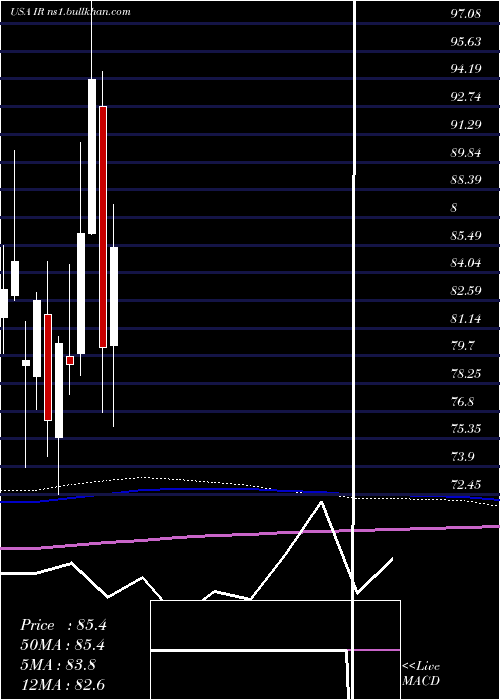Screen dimensions: 500x700
Task: Click the '12MA : 82.6' readout
Action: tap(62, 684)
